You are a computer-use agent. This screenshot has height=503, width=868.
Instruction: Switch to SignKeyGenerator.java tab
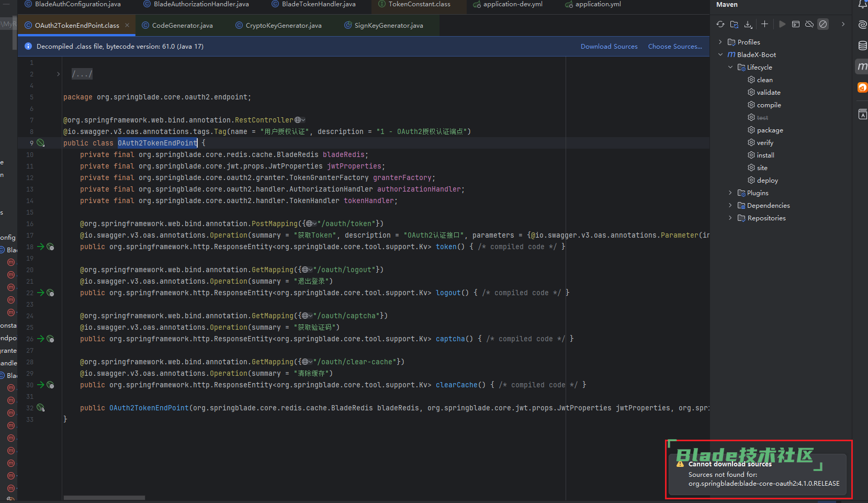(x=384, y=25)
